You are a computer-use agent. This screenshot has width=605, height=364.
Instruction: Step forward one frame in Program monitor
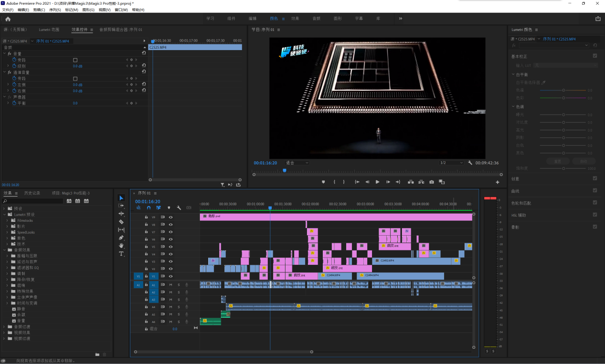pyautogui.click(x=388, y=182)
